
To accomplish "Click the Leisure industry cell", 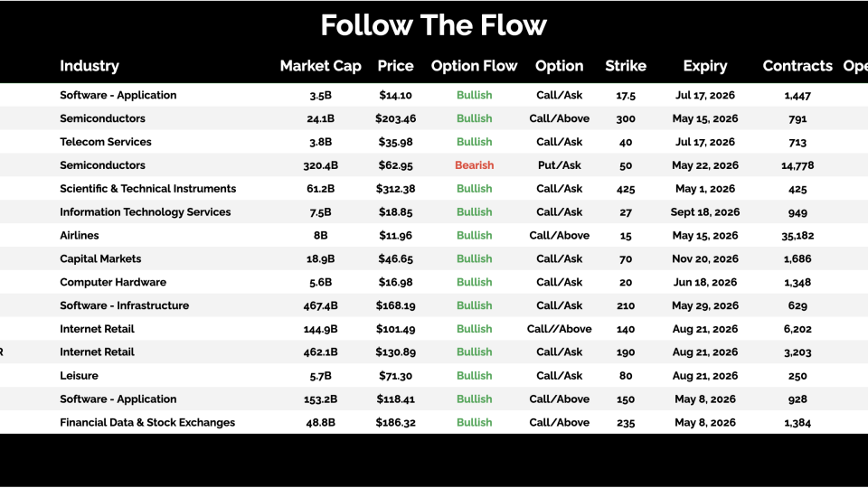I will click(x=79, y=376).
